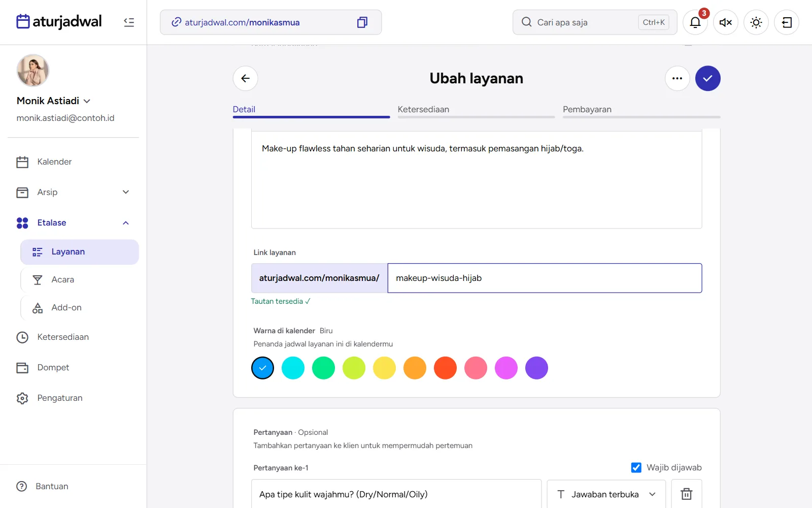Image resolution: width=812 pixels, height=508 pixels.
Task: Choose the pink calendar color
Action: click(x=476, y=368)
